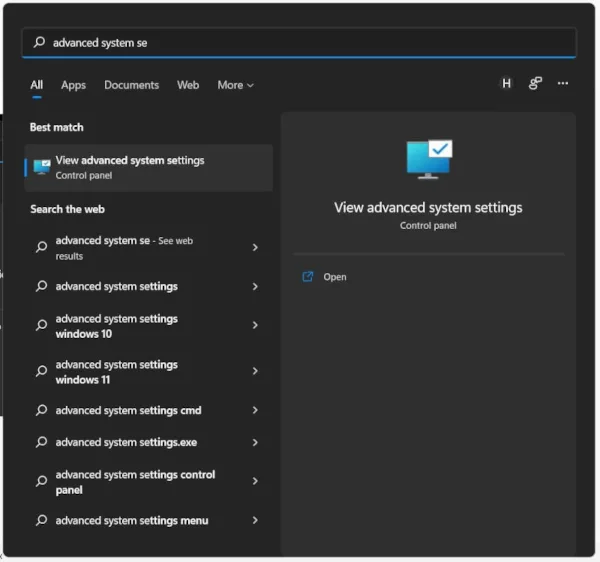Click the monitor icon next to best match result
600x562 pixels.
point(42,167)
